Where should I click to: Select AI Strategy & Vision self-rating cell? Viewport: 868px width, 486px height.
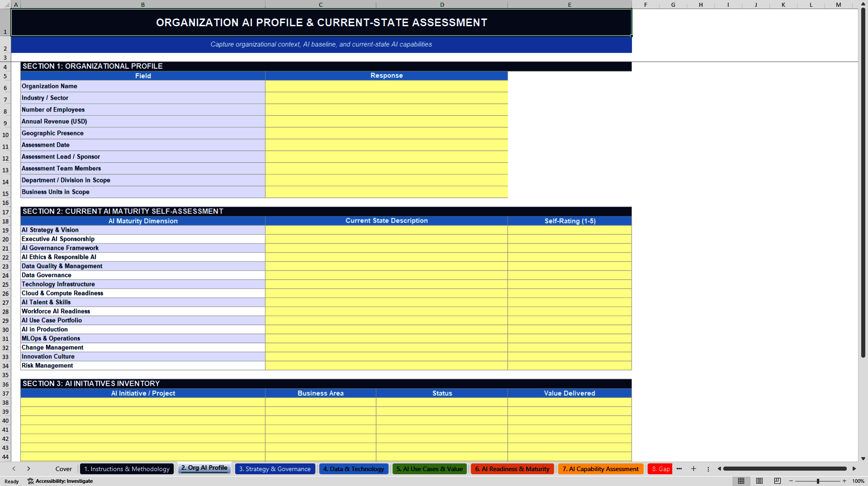pyautogui.click(x=570, y=230)
